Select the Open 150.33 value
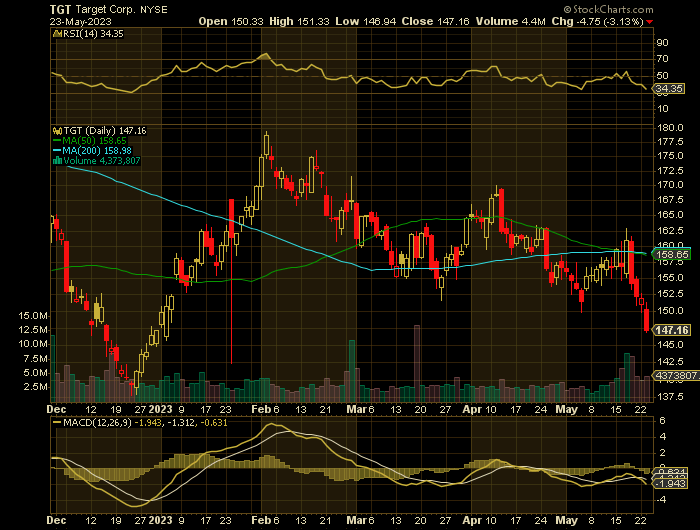The image size is (700, 530). coord(231,21)
